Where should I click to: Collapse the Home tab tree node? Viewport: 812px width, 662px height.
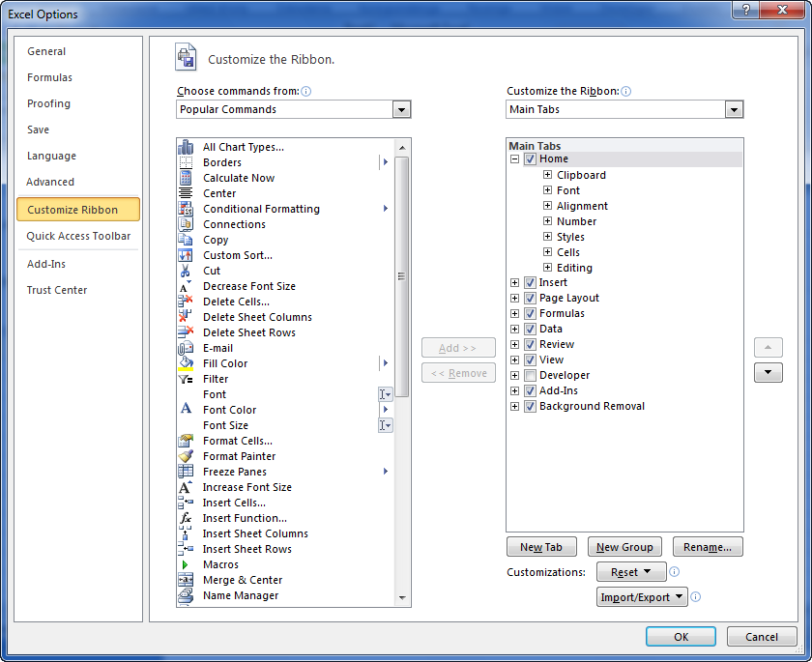(514, 158)
